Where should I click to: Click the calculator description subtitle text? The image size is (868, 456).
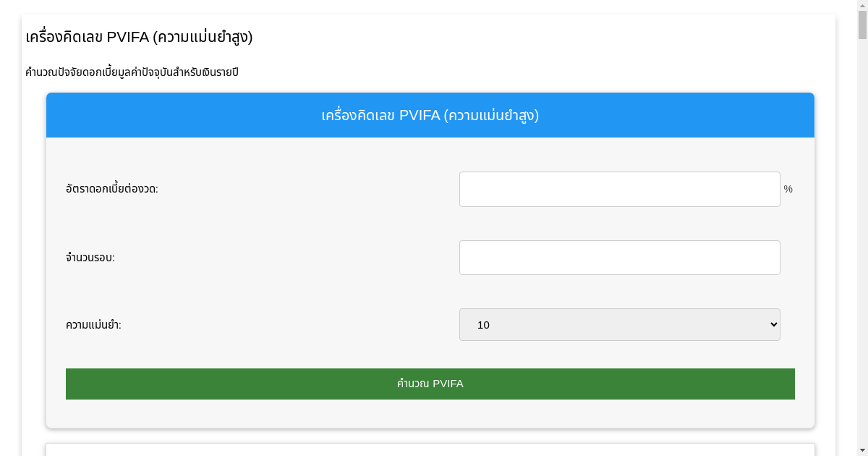[x=130, y=72]
